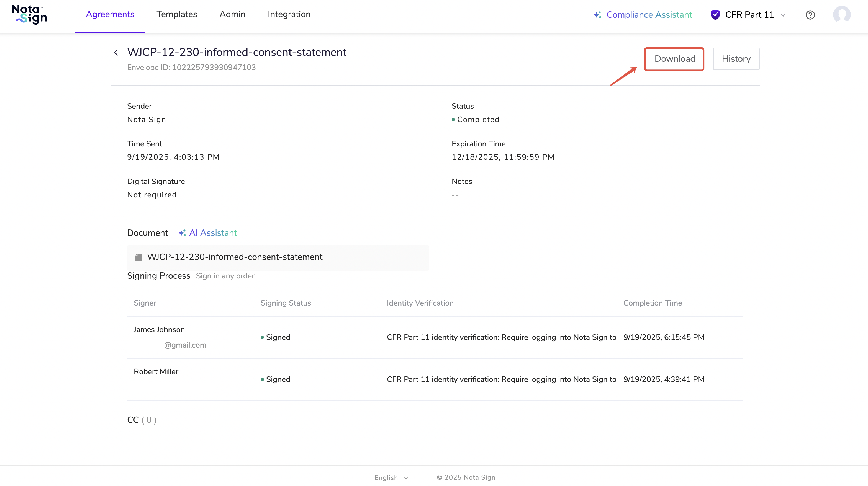Image resolution: width=868 pixels, height=486 pixels.
Task: Click the Nota Sign logo
Action: 29,14
